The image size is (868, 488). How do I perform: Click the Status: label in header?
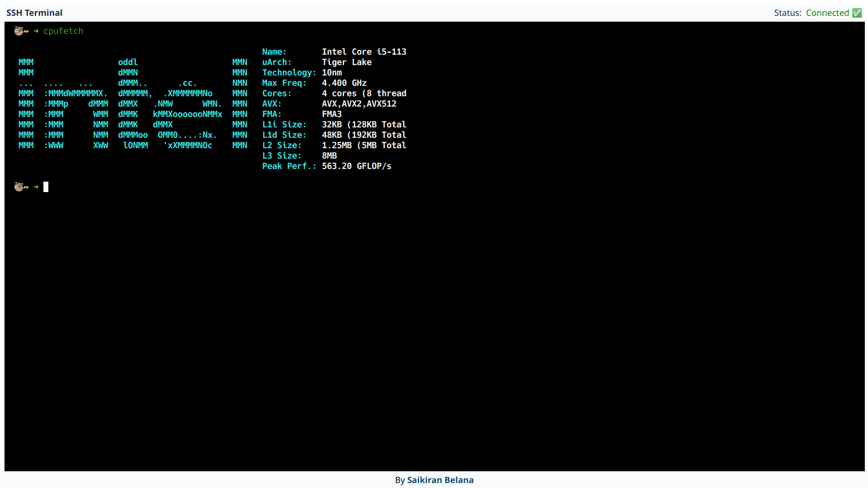pos(787,13)
